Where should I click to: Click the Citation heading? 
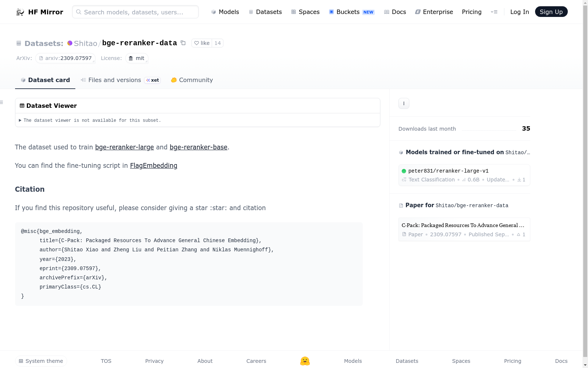tap(30, 189)
